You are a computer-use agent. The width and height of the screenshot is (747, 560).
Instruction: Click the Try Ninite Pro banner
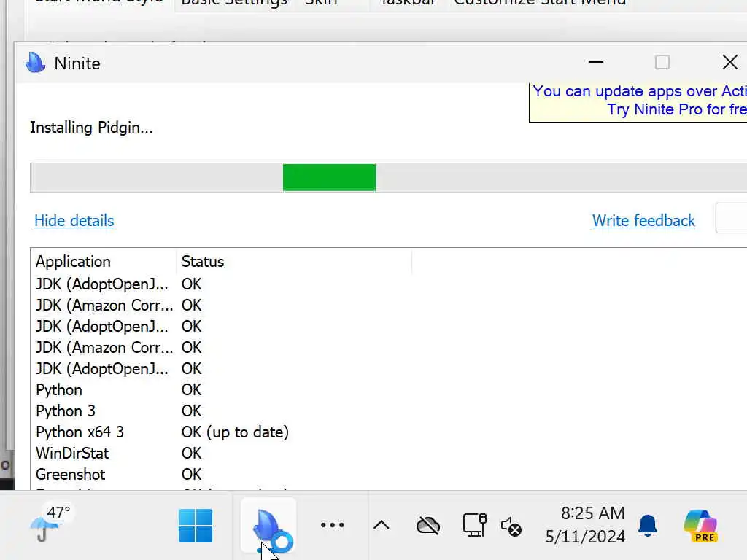click(638, 101)
